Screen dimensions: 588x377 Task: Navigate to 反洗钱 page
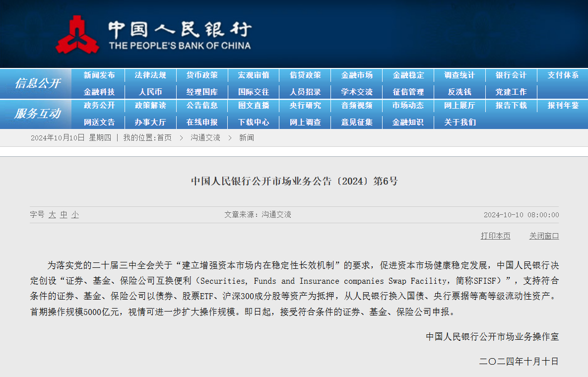(x=459, y=92)
